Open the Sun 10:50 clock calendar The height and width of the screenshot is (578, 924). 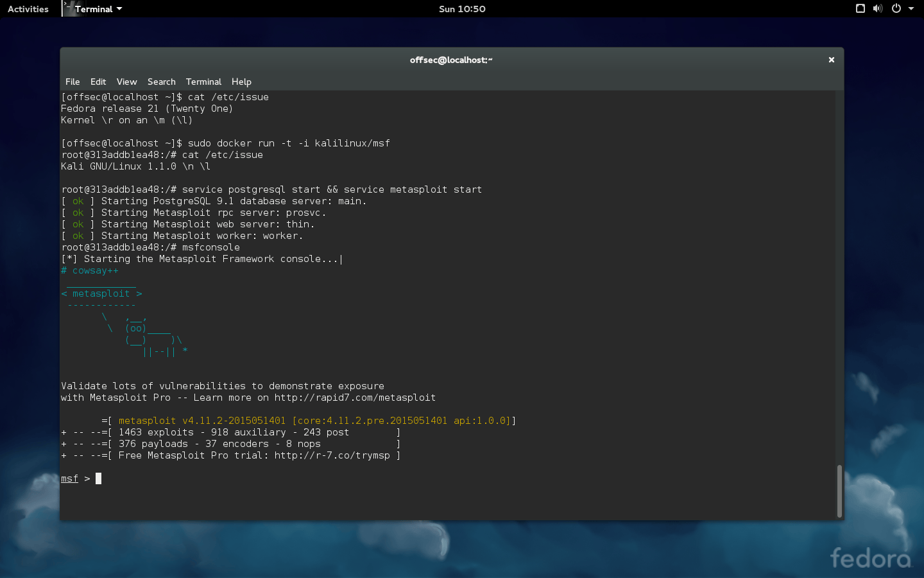(x=462, y=9)
